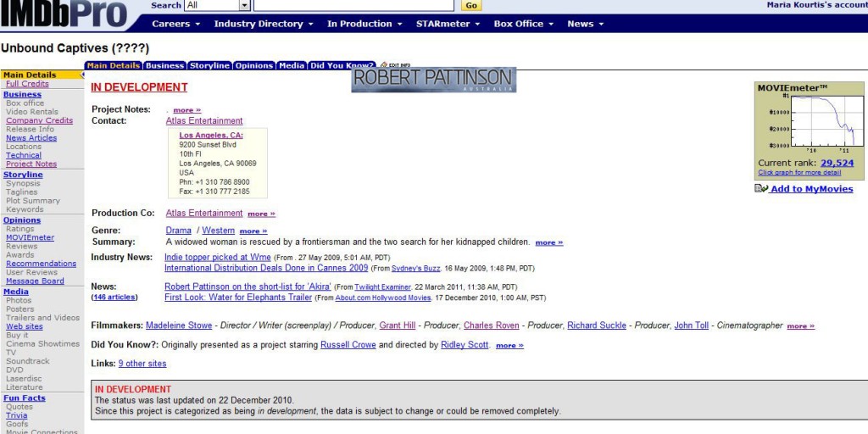Open Message Board in sidebar
This screenshot has height=434, width=868.
click(x=35, y=281)
